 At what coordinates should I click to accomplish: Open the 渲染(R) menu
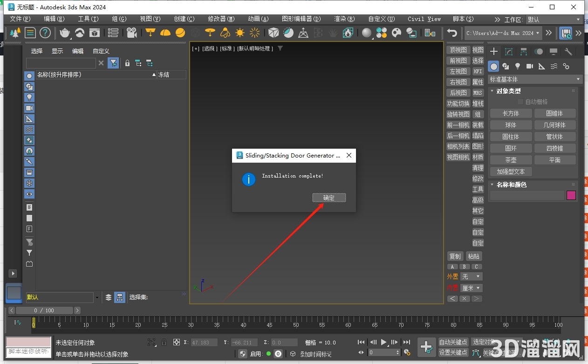point(344,19)
